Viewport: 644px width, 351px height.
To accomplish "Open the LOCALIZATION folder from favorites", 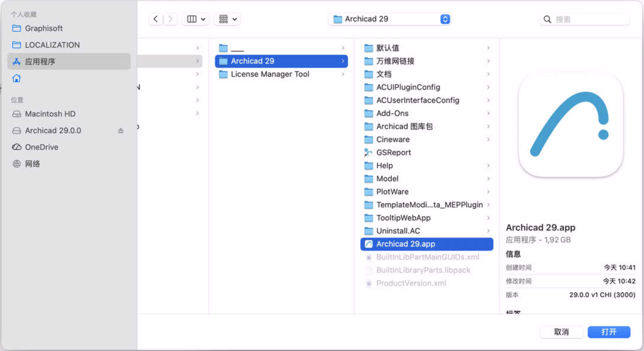I will pos(52,45).
